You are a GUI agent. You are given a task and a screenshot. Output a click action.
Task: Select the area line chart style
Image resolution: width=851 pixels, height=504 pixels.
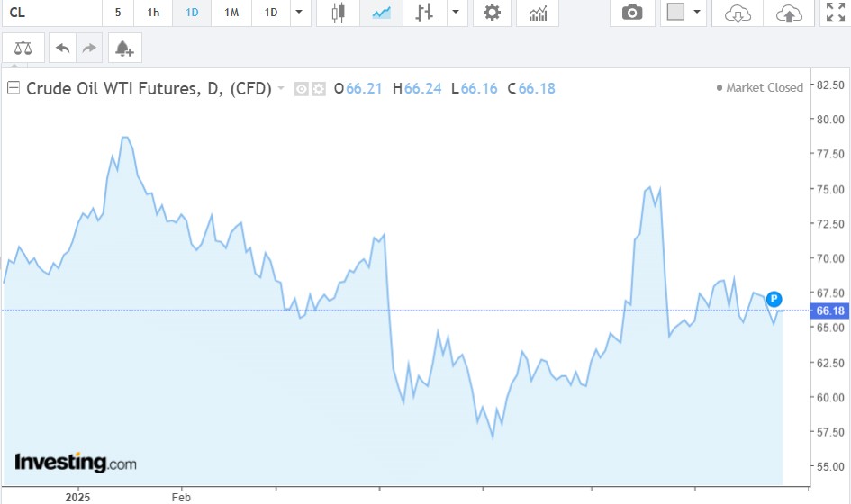[x=381, y=13]
